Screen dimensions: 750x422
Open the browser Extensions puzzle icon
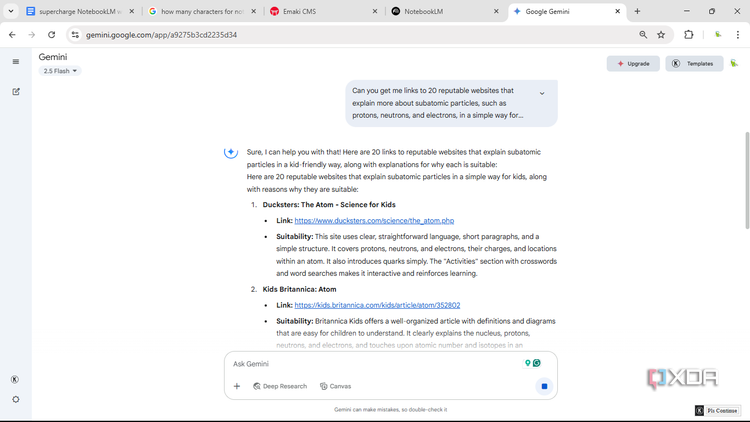click(689, 35)
